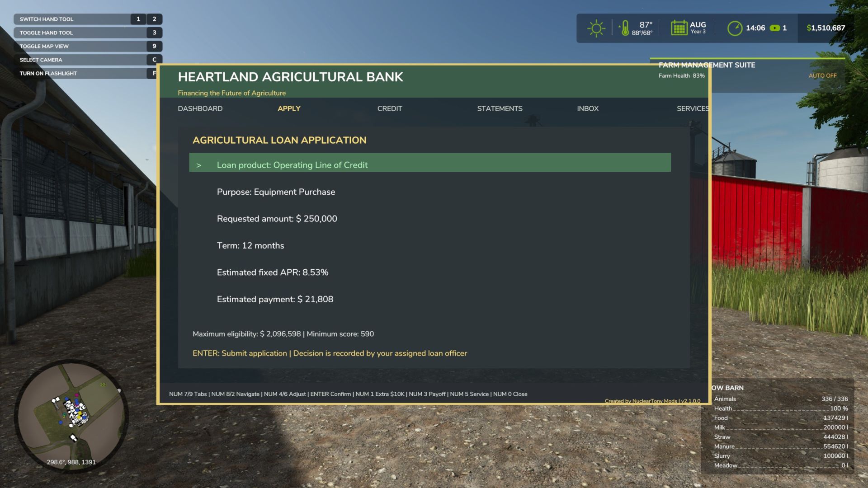Image resolution: width=868 pixels, height=488 pixels.
Task: Click the minimap coordinates 298.6°, 988, 1391
Action: [x=71, y=462]
